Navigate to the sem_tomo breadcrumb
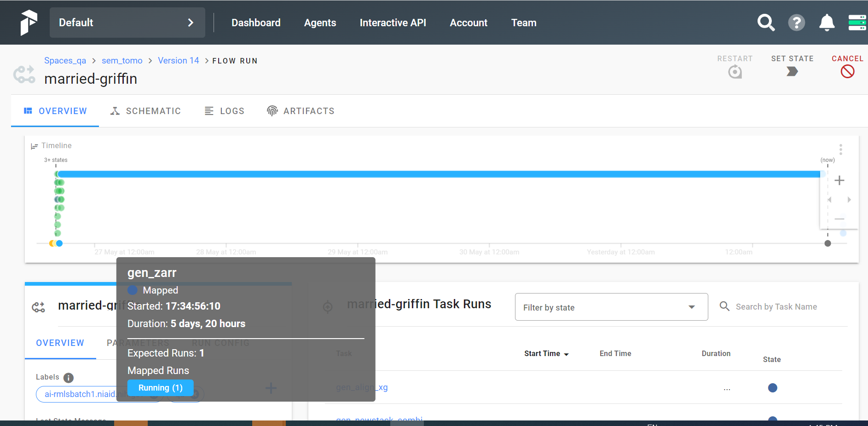This screenshot has width=868, height=426. pos(122,60)
